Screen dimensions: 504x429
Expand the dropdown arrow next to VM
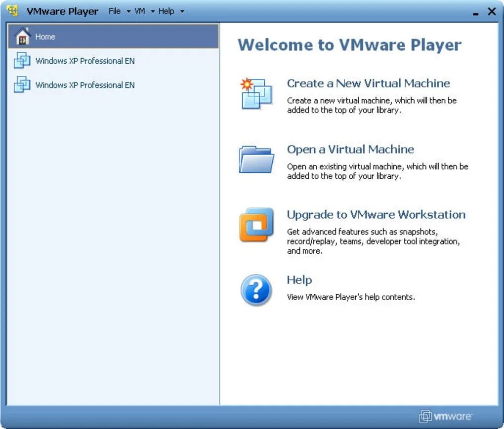pyautogui.click(x=153, y=11)
